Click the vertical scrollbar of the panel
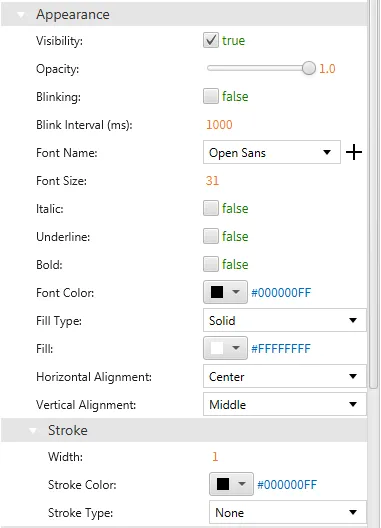 click(x=373, y=195)
